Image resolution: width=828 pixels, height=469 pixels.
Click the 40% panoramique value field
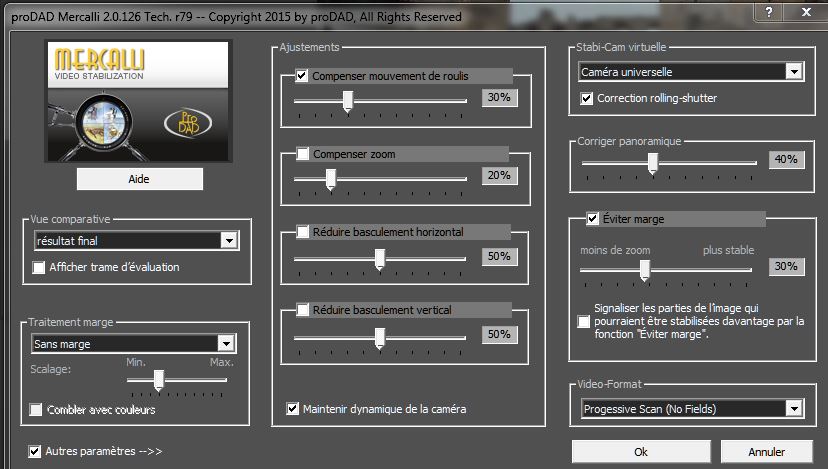tap(786, 160)
